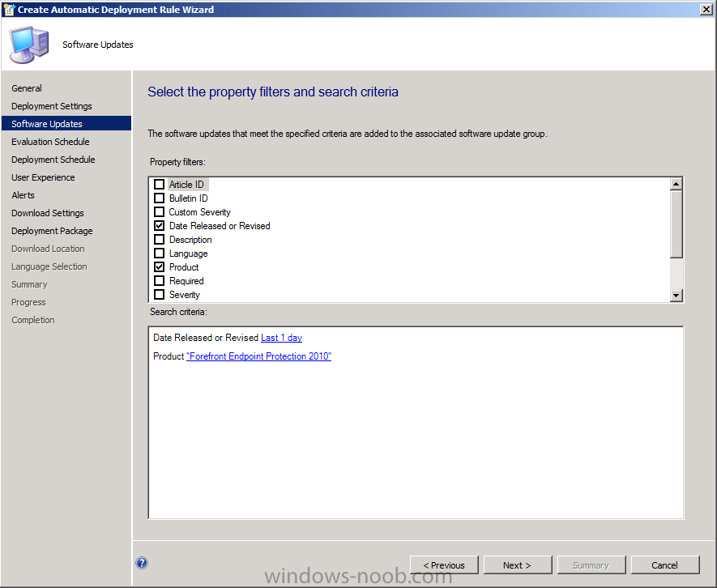Click the help question mark icon
717x588 pixels.
coord(142,563)
